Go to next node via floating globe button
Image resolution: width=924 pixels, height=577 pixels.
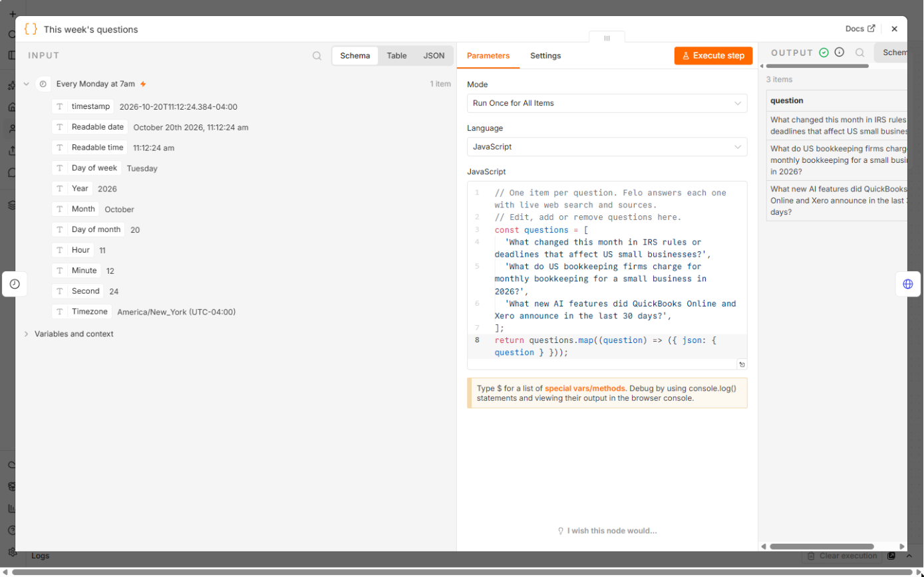[908, 284]
